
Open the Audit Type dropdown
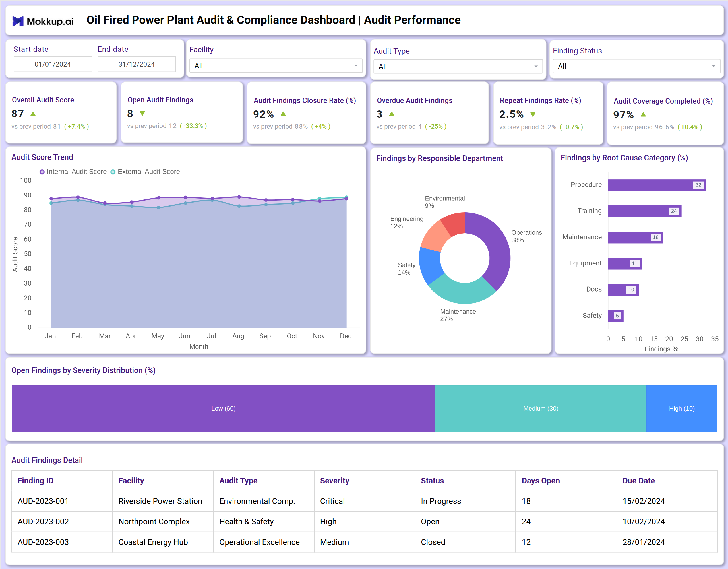pyautogui.click(x=458, y=66)
